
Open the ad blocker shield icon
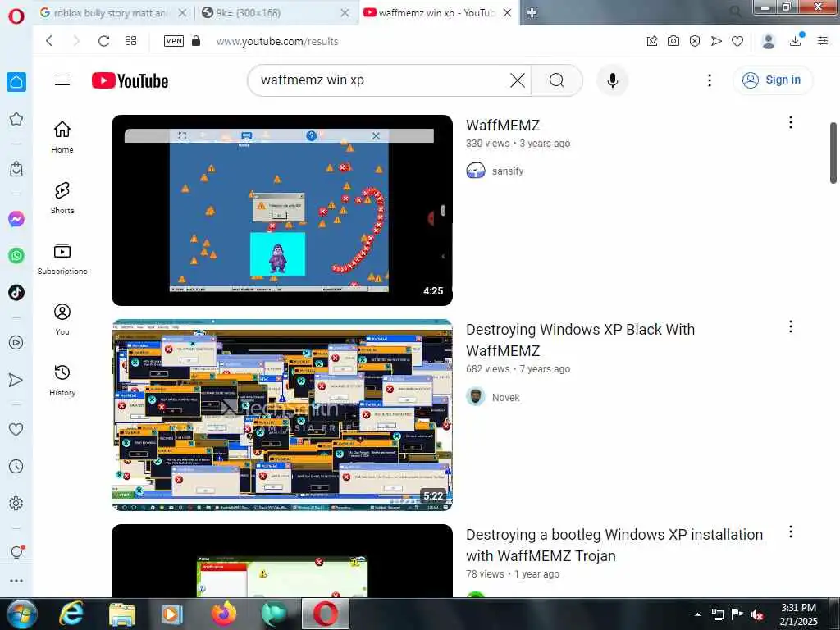(695, 41)
